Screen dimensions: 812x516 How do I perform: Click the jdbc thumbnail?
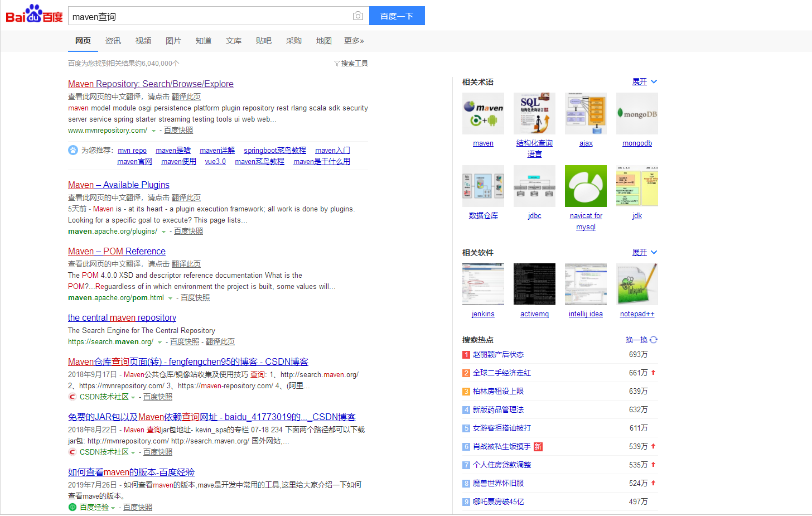(x=534, y=186)
